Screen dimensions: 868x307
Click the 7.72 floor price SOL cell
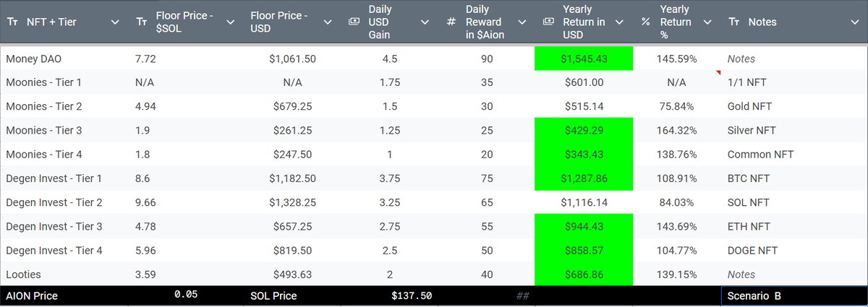coord(186,59)
